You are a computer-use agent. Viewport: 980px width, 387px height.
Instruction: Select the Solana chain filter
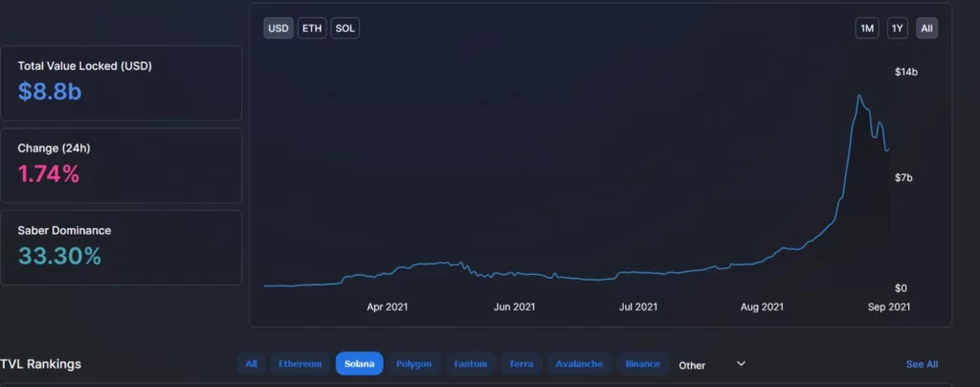(359, 364)
